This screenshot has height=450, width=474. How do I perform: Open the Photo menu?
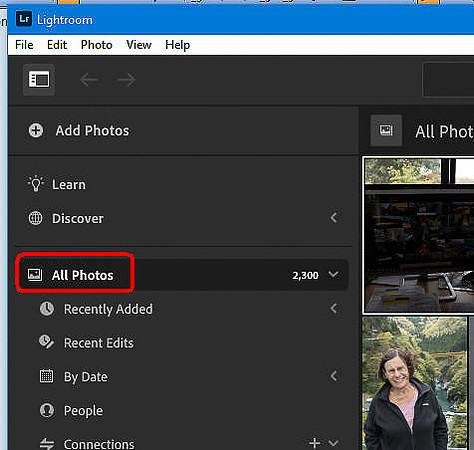[96, 45]
